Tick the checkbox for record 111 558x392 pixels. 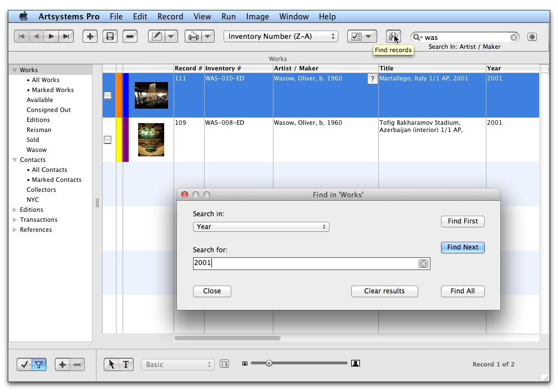pos(108,95)
